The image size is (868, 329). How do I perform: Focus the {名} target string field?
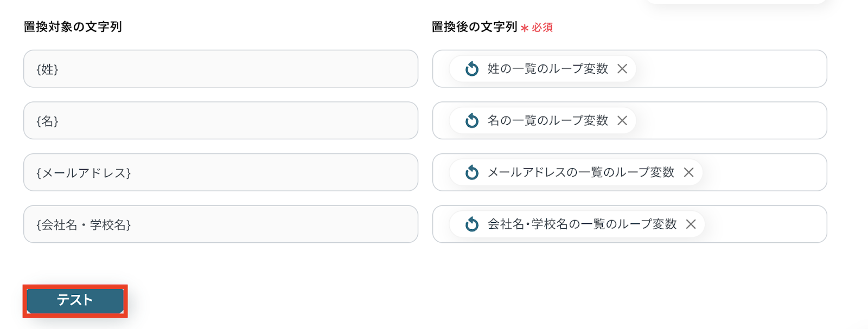tap(220, 120)
